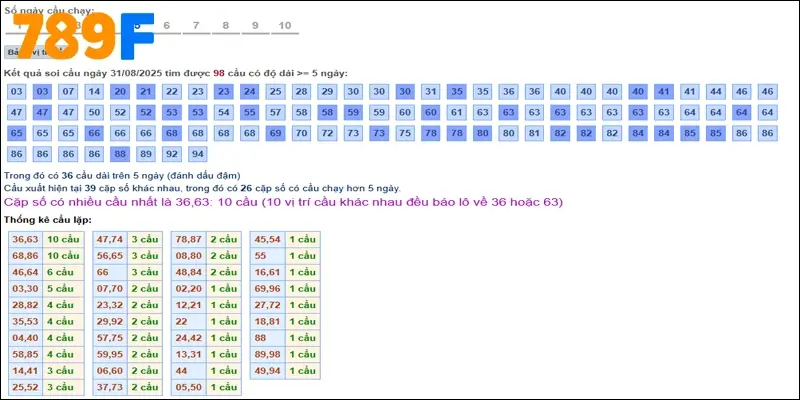
Task: Select the pair 78,87 table entry
Action: (x=188, y=239)
